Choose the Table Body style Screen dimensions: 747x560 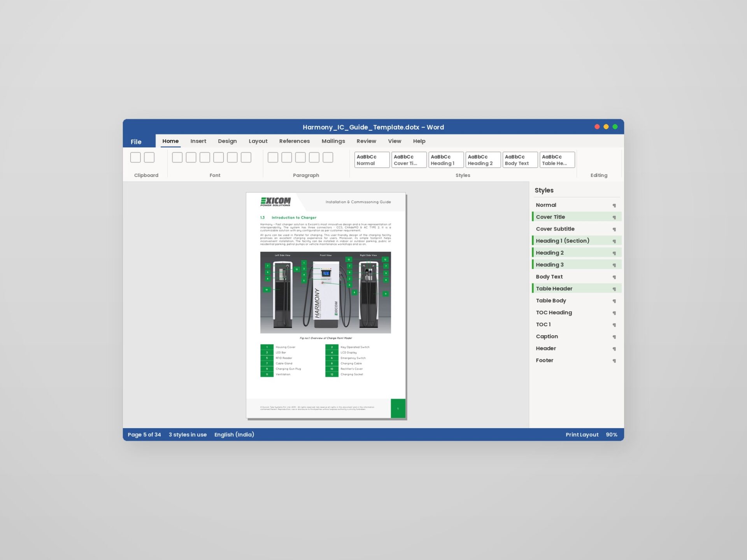click(577, 301)
